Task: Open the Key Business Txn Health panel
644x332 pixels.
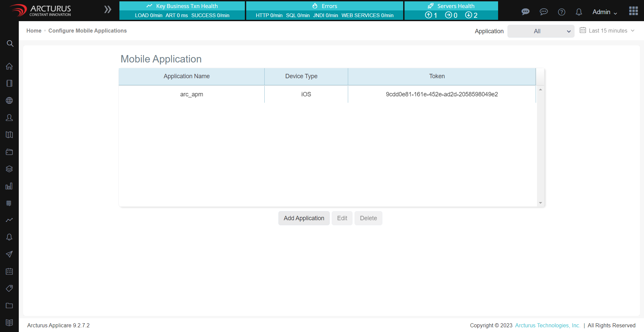Action: coord(182,11)
